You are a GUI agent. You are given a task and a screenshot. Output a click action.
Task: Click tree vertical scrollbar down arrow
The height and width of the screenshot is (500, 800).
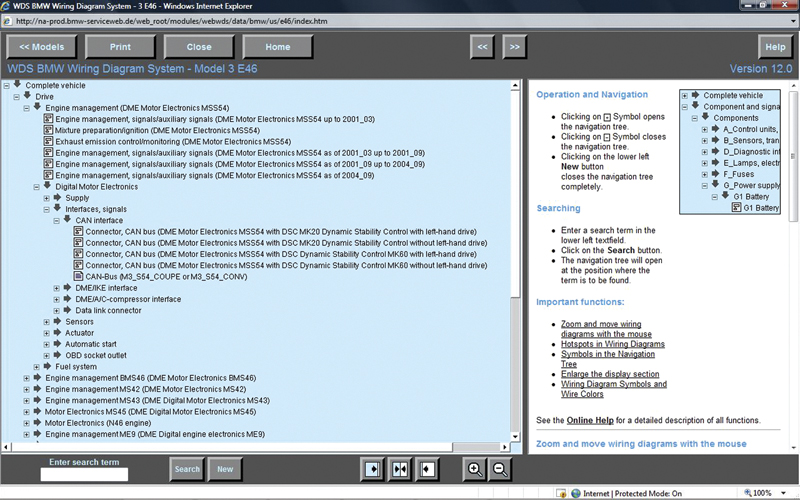515,436
